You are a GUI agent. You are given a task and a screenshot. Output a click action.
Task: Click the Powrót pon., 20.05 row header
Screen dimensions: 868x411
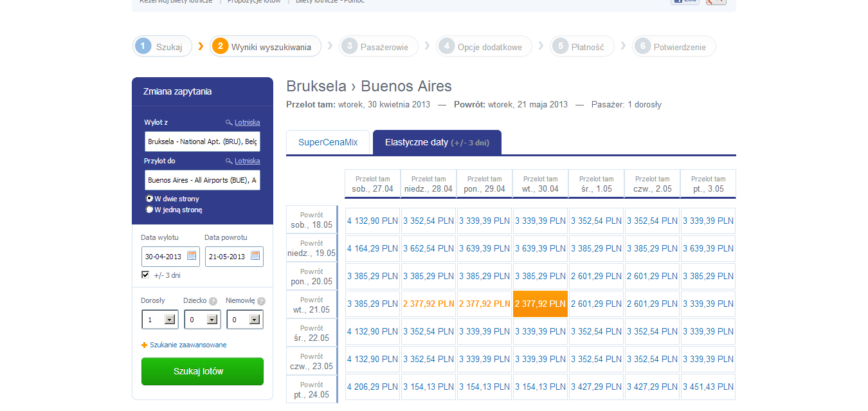pos(312,277)
